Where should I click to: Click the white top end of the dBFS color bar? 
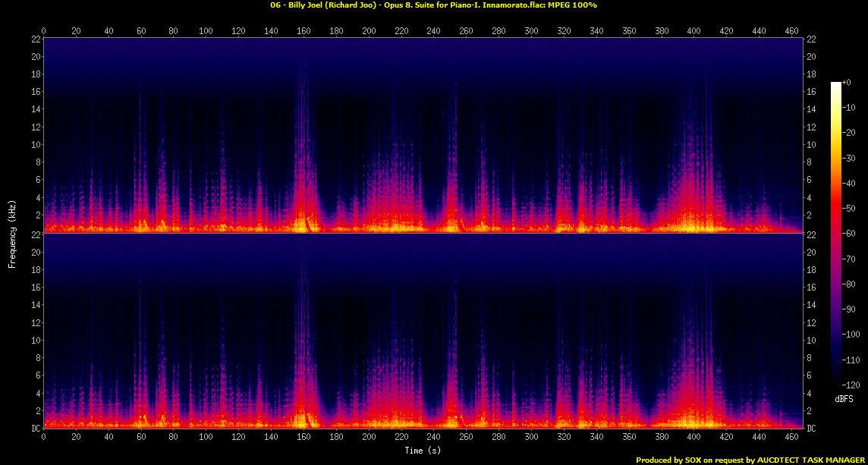[836, 84]
